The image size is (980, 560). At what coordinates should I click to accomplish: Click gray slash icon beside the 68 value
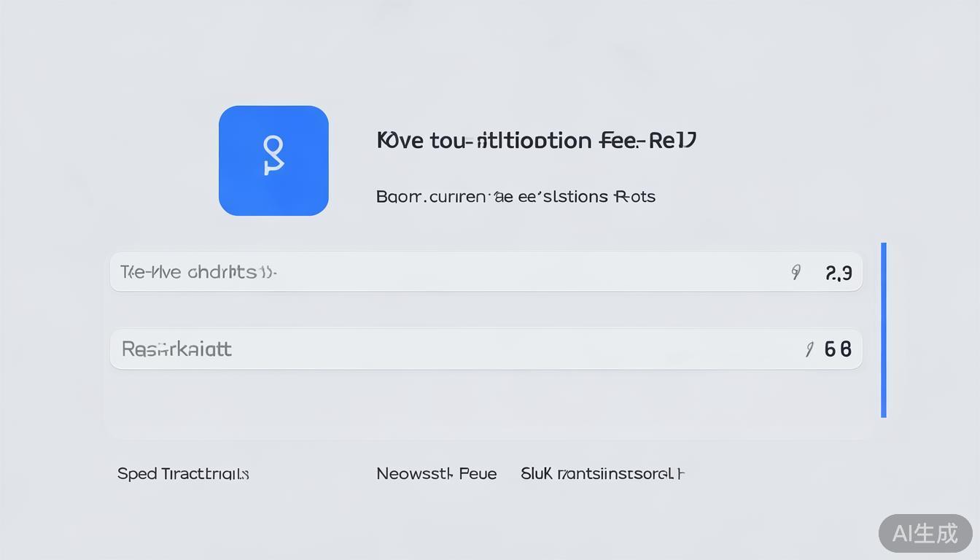809,350
